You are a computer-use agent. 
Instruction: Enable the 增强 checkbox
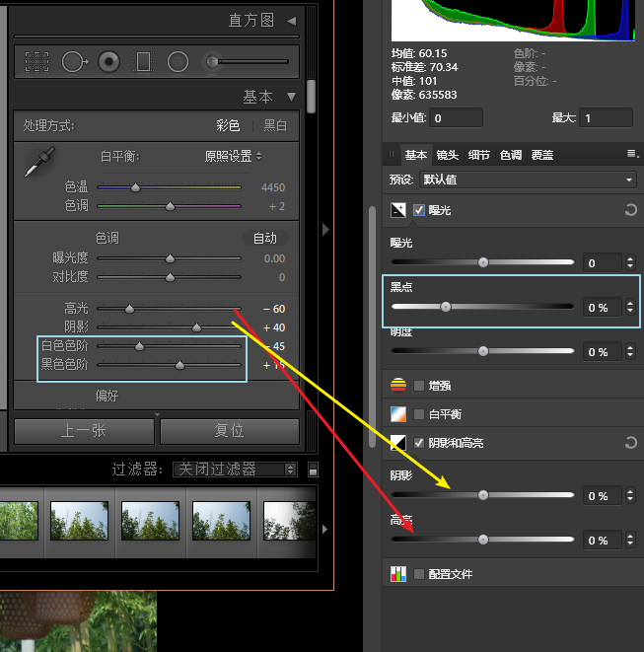point(419,385)
